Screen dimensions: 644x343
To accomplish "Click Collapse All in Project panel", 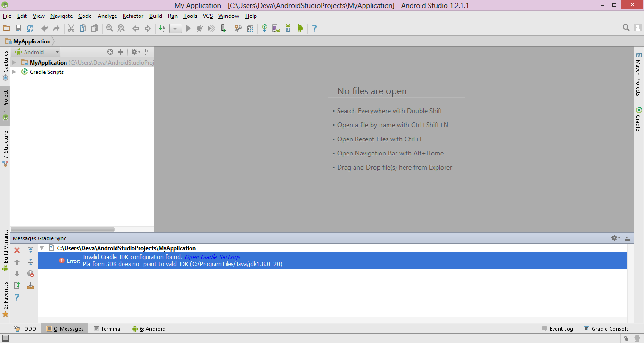I will [x=121, y=52].
